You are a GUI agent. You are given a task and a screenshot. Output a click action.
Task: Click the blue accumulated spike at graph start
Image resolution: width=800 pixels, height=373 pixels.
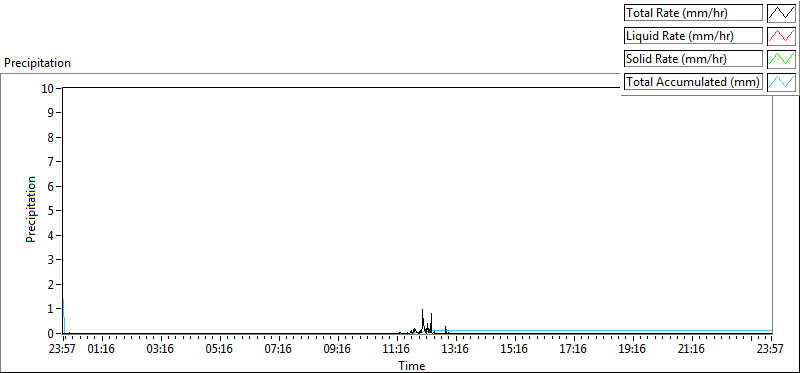coord(63,315)
